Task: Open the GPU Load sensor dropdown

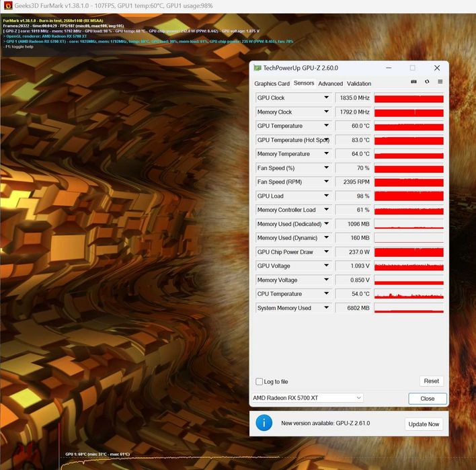Action: point(326,196)
